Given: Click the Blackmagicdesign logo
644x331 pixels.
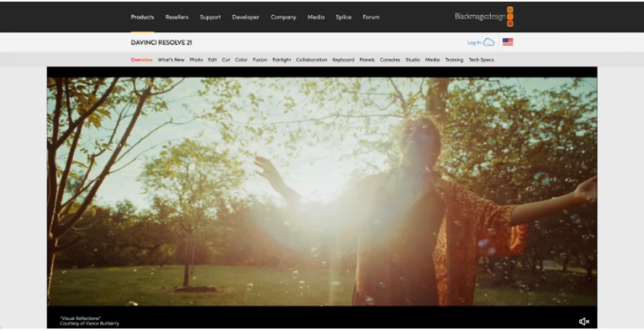Looking at the screenshot, I should [x=484, y=16].
